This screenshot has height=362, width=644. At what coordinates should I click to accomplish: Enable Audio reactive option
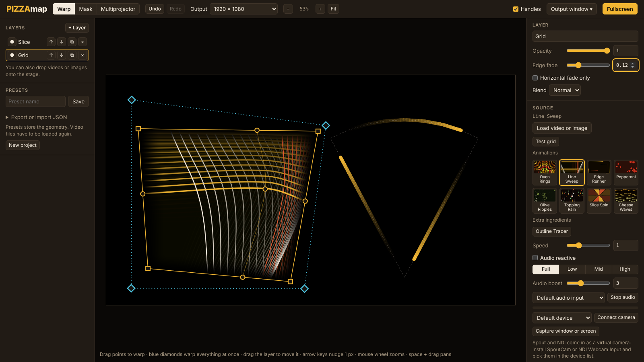tap(535, 258)
